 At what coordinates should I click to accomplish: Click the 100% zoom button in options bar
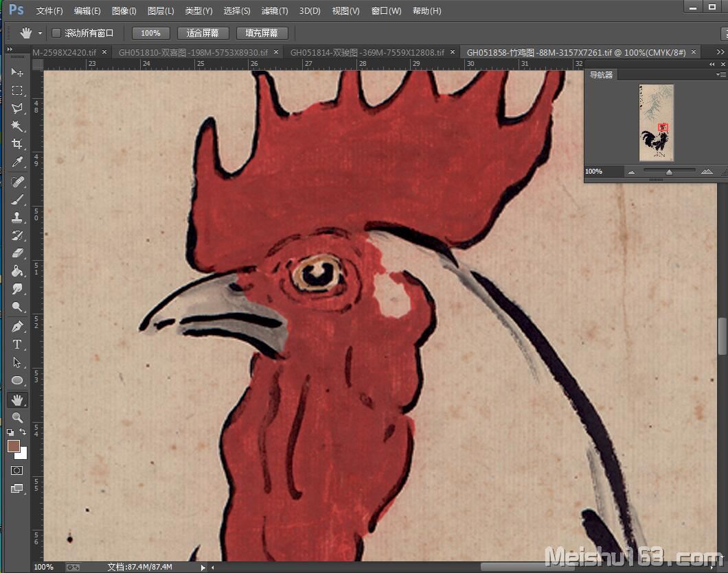151,33
